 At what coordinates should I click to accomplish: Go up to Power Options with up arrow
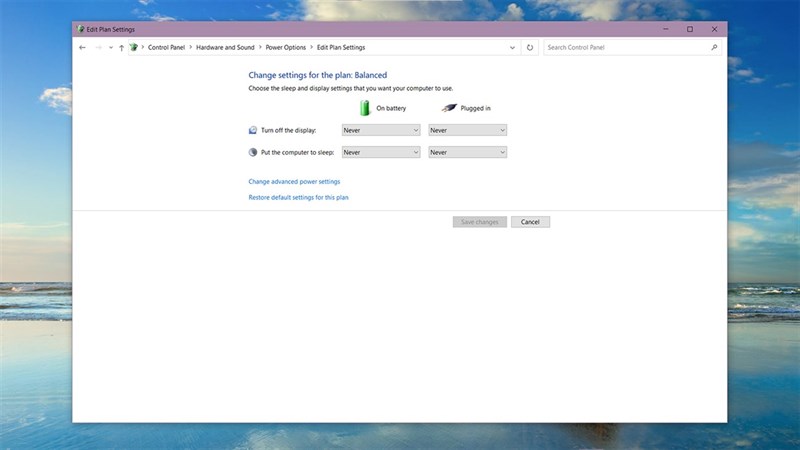121,47
